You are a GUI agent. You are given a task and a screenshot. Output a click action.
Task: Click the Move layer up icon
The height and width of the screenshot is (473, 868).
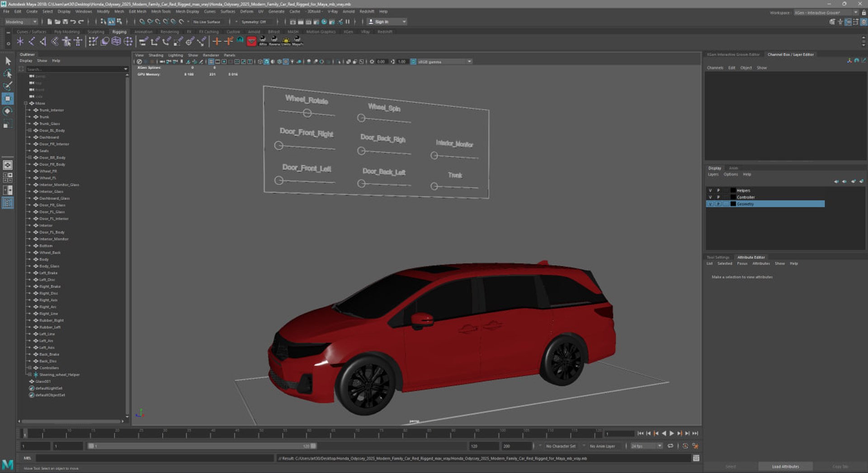coord(836,181)
